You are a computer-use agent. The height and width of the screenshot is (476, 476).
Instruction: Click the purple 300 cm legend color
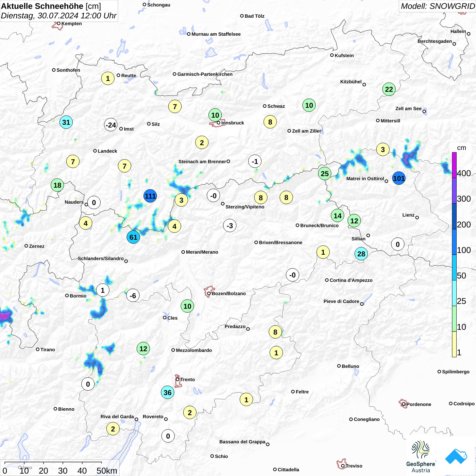pos(454,191)
